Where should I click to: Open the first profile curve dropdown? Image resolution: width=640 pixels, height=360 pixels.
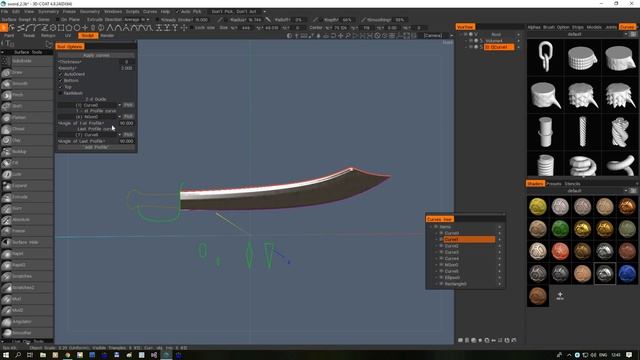point(89,117)
